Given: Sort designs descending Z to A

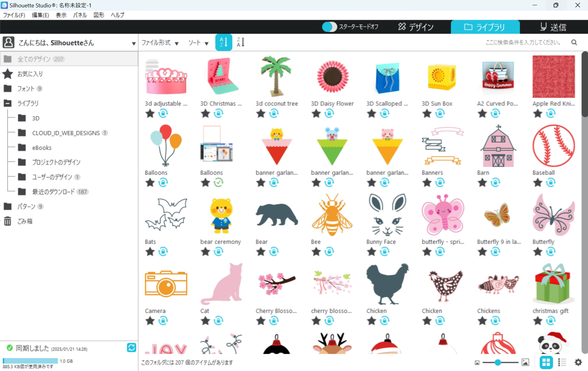Looking at the screenshot, I should point(240,42).
